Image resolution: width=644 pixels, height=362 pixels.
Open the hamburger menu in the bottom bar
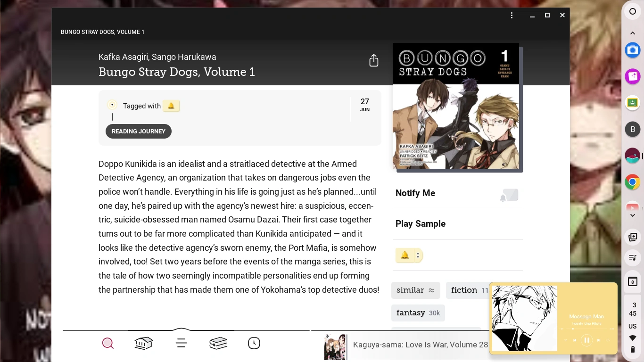point(182,343)
